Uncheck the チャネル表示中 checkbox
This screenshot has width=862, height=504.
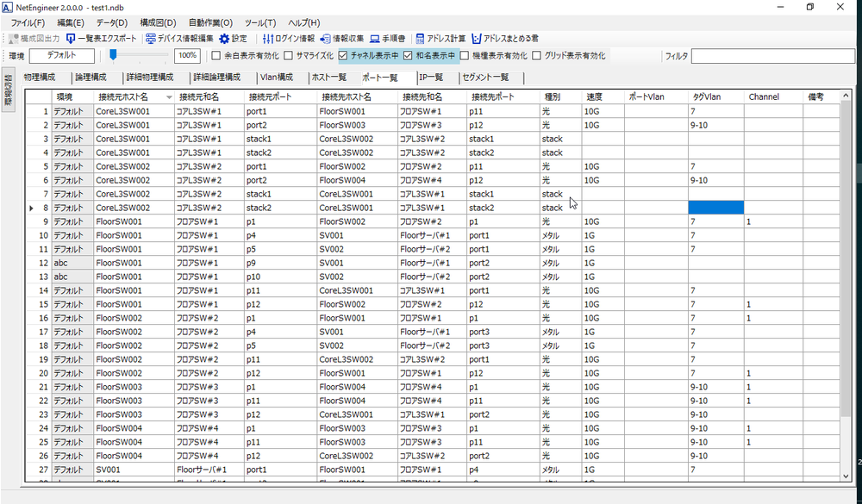click(344, 56)
